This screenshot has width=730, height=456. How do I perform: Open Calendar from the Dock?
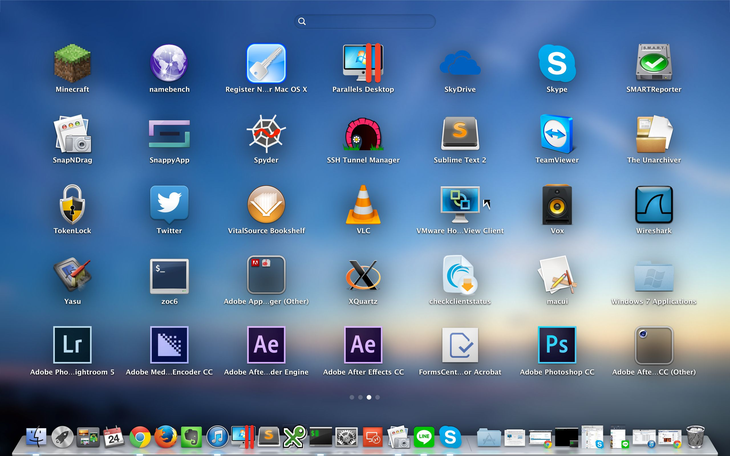pos(114,437)
